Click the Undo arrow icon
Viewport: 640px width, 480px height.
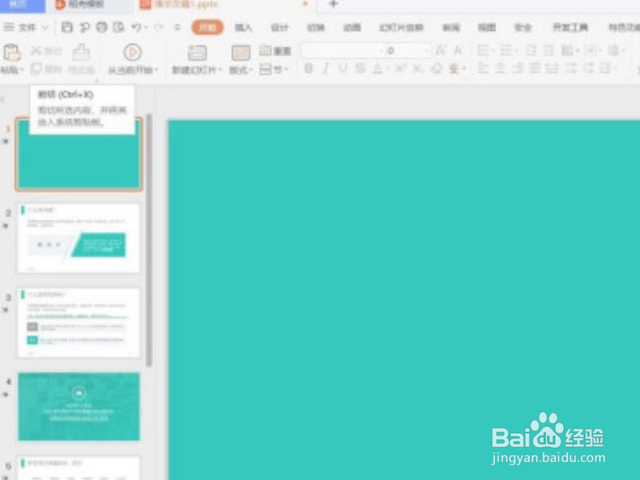pyautogui.click(x=136, y=27)
